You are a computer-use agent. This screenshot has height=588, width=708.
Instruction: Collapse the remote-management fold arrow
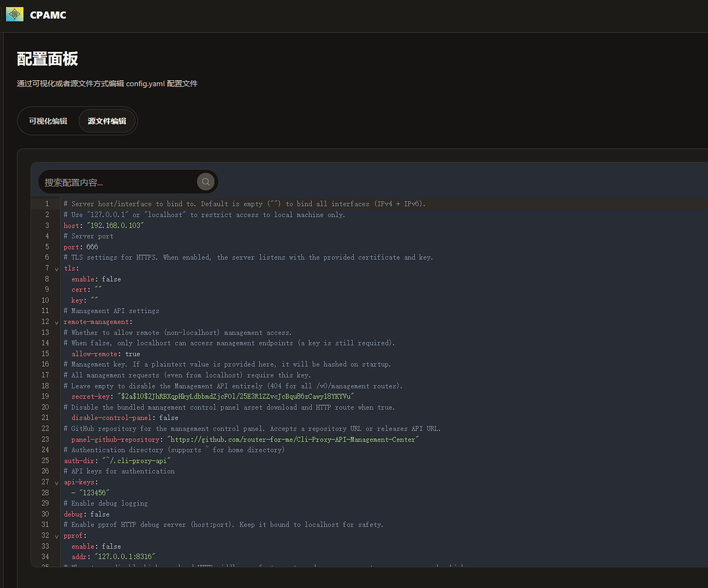point(57,322)
